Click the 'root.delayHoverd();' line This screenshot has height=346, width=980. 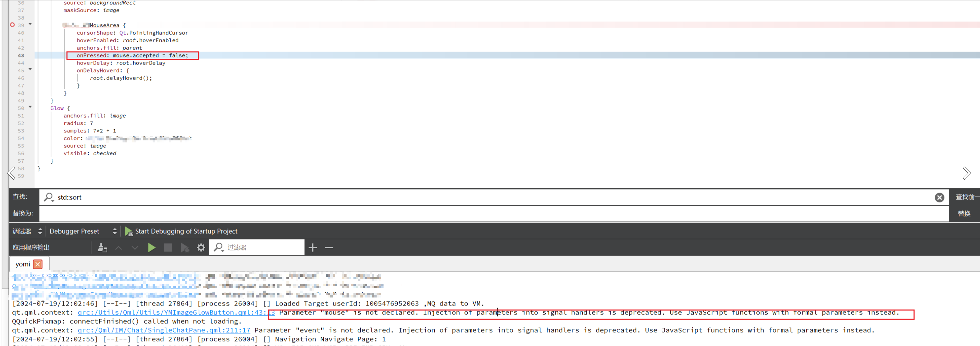[x=120, y=78]
